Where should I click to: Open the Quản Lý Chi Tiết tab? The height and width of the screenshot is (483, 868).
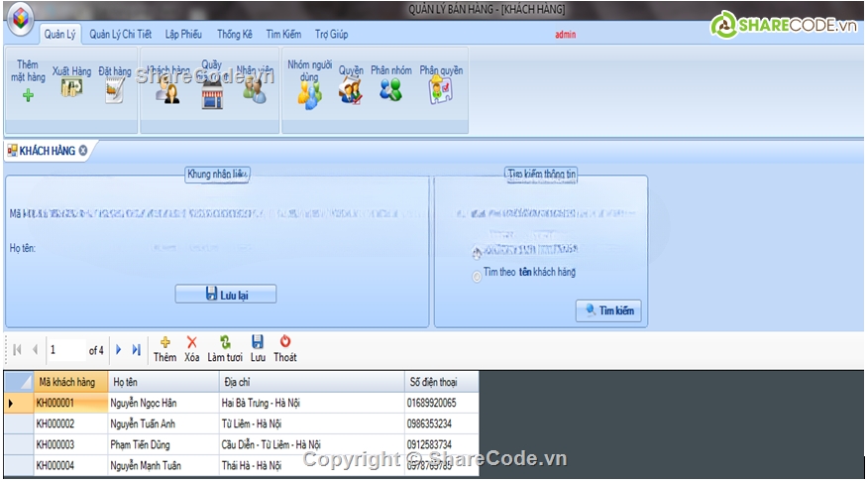(120, 35)
